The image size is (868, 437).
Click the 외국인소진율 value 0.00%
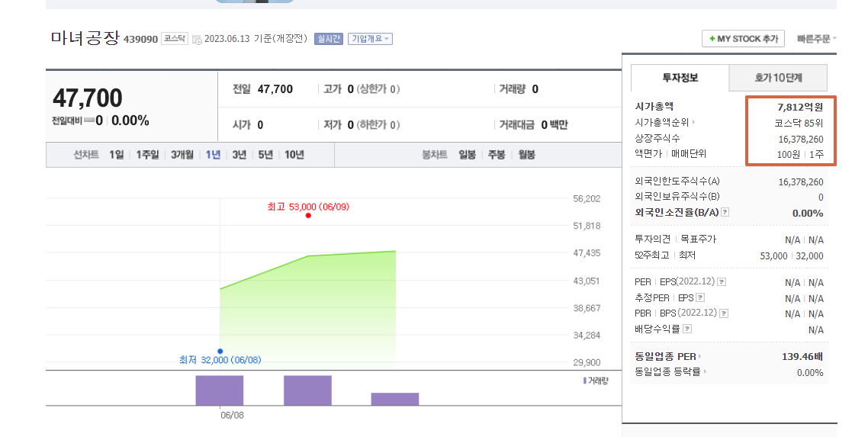[x=808, y=213]
